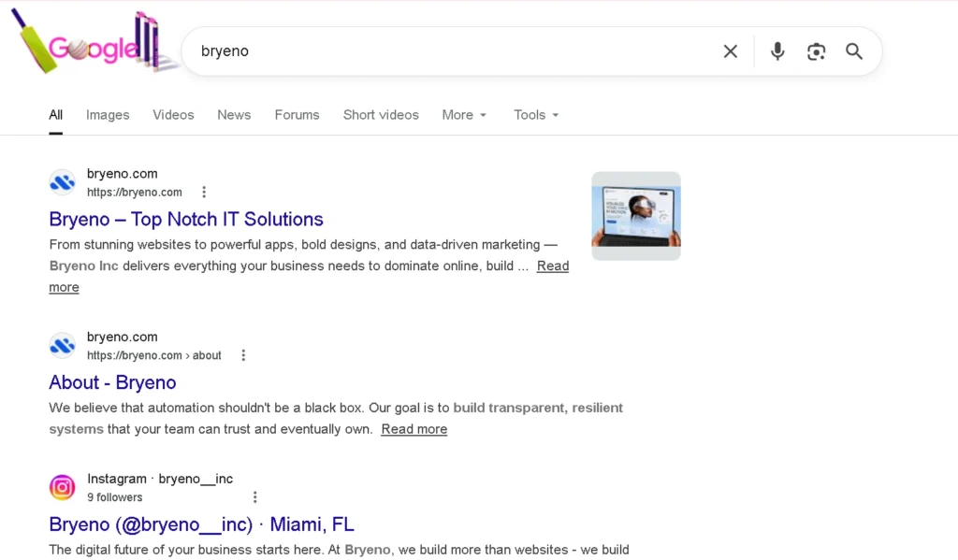This screenshot has width=958, height=560.
Task: Click the Instagram logo icon
Action: (63, 487)
